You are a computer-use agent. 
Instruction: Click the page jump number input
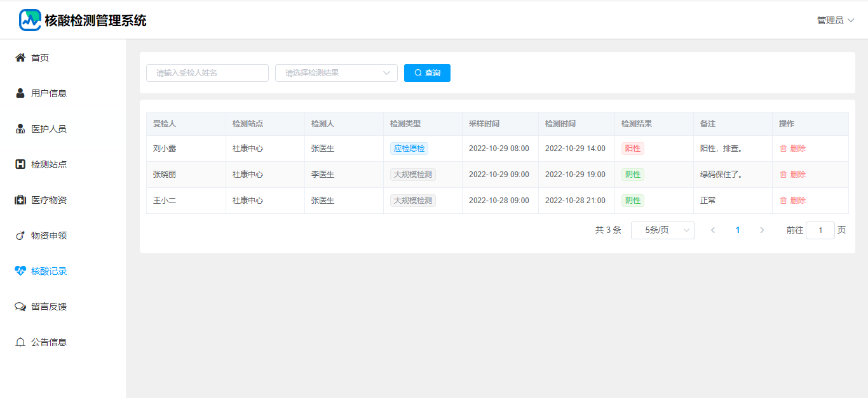point(820,230)
